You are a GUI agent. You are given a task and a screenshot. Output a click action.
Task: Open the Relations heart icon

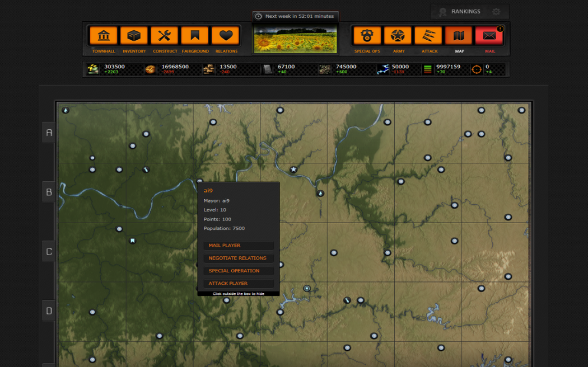(x=226, y=36)
